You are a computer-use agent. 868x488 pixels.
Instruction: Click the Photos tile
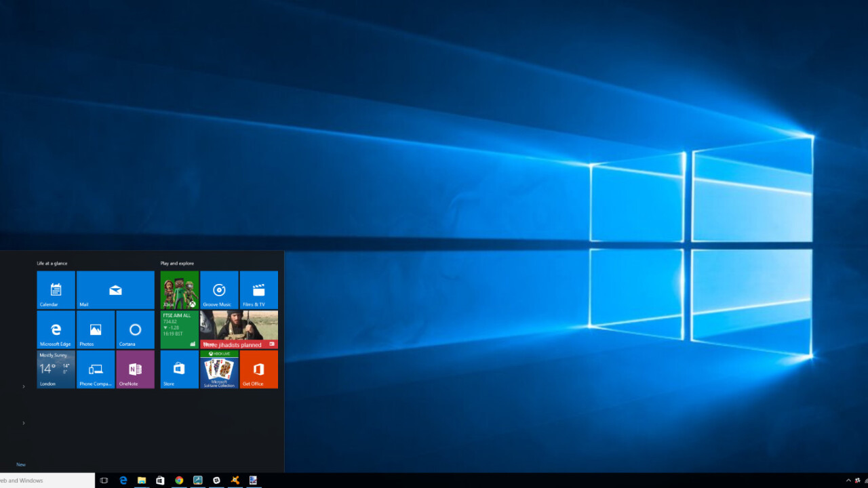pos(96,329)
